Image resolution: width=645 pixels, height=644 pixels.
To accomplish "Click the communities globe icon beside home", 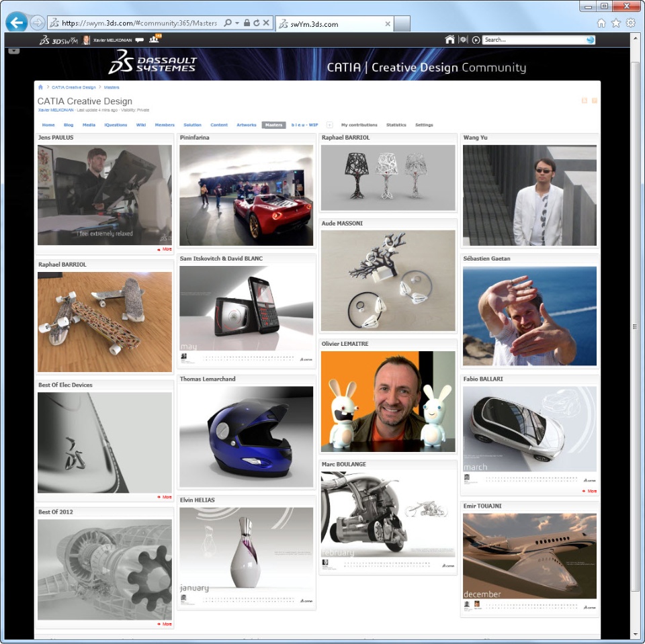I will tap(463, 40).
